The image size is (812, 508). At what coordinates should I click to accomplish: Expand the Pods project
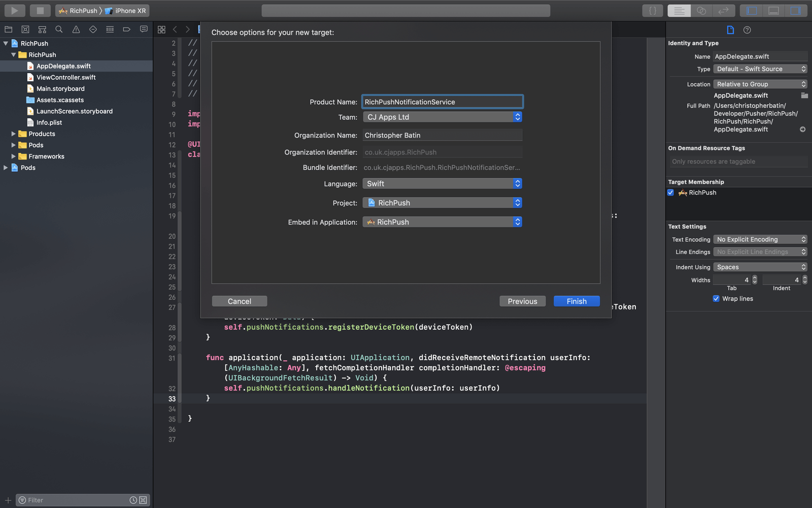tap(6, 168)
